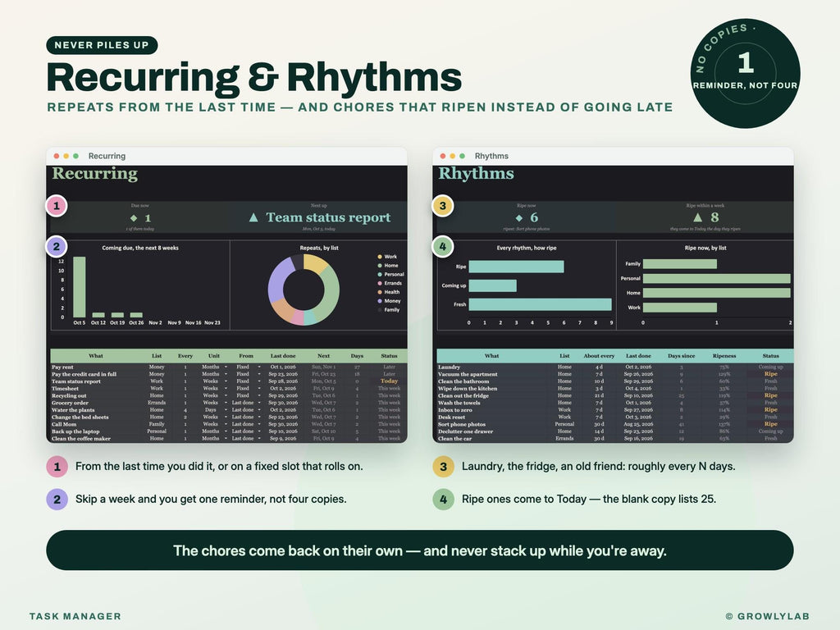Click the Fresh bar in Every rhythm chart
Screen dimensions: 840x630
coord(540,304)
